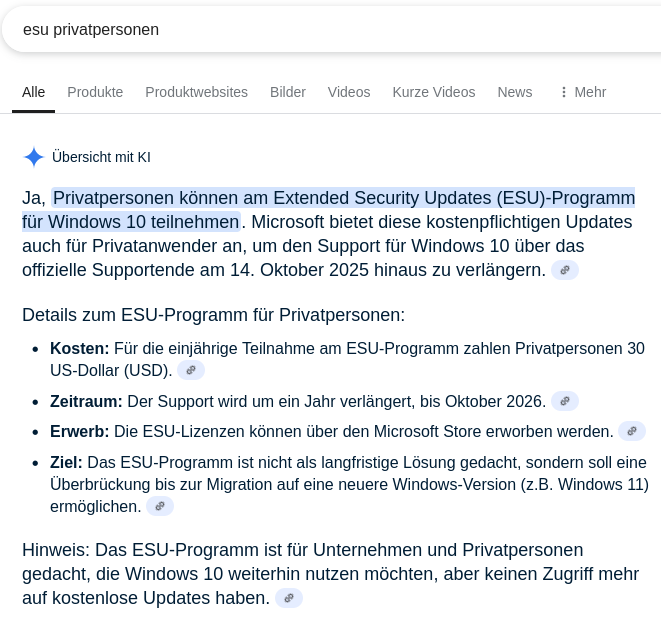Open the link chip after the Hinweis note
The height and width of the screenshot is (629, 661).
289,598
